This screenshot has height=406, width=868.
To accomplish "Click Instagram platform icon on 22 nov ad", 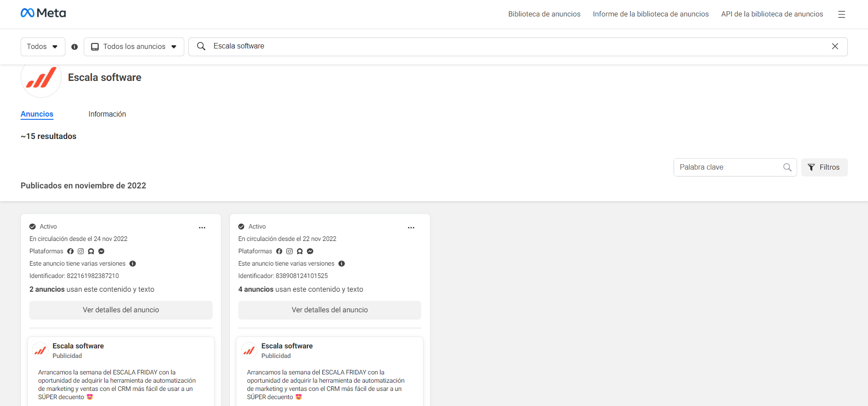I will [x=289, y=251].
